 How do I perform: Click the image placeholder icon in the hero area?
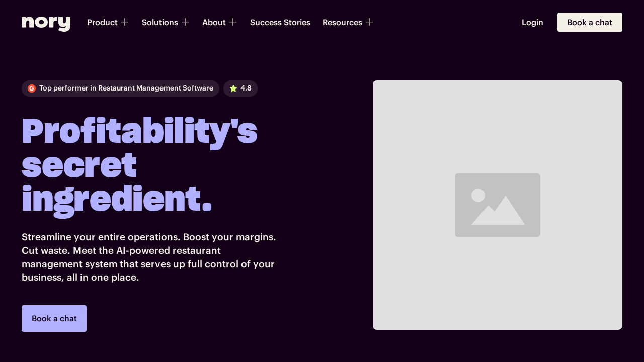[x=498, y=205]
